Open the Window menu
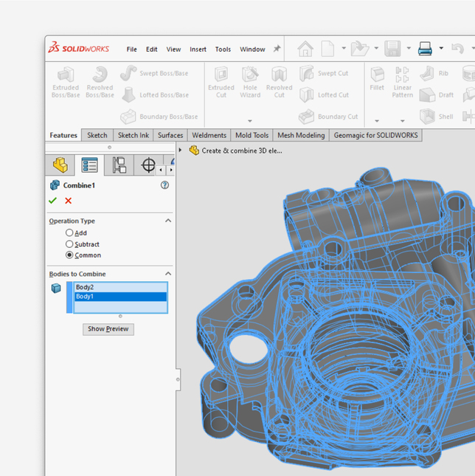Screen dimensions: 475x476 click(252, 49)
